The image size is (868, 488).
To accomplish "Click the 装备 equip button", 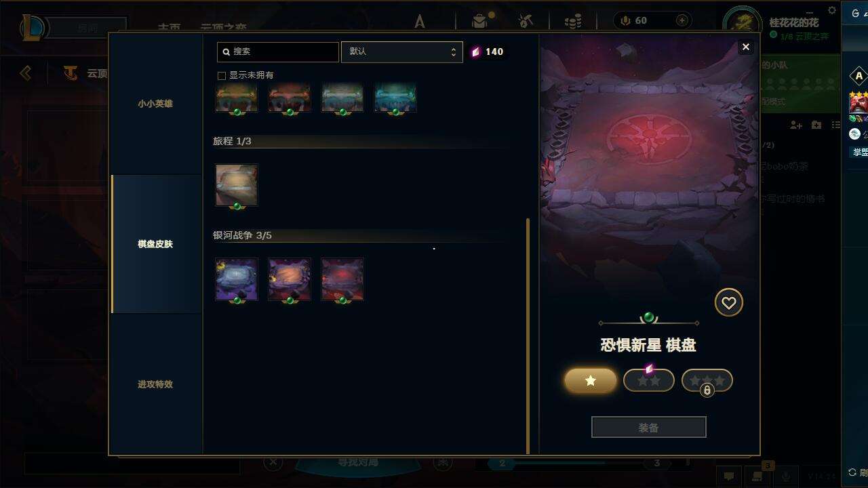I will 649,427.
